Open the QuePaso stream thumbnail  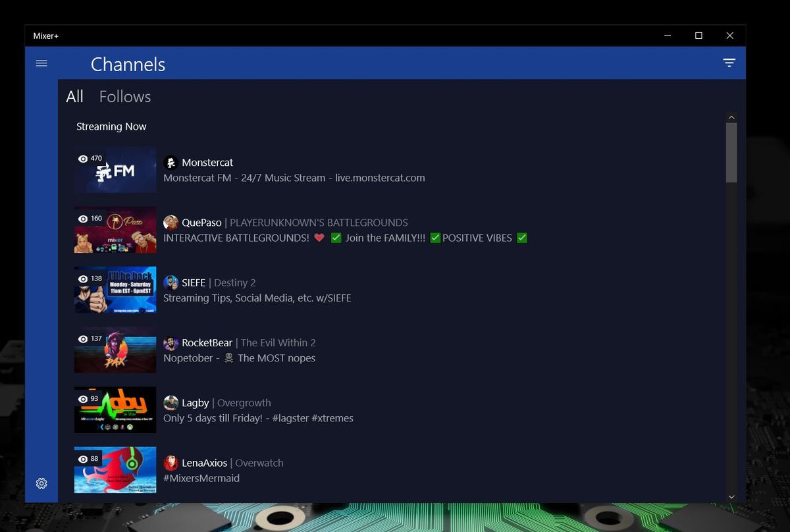coord(115,229)
